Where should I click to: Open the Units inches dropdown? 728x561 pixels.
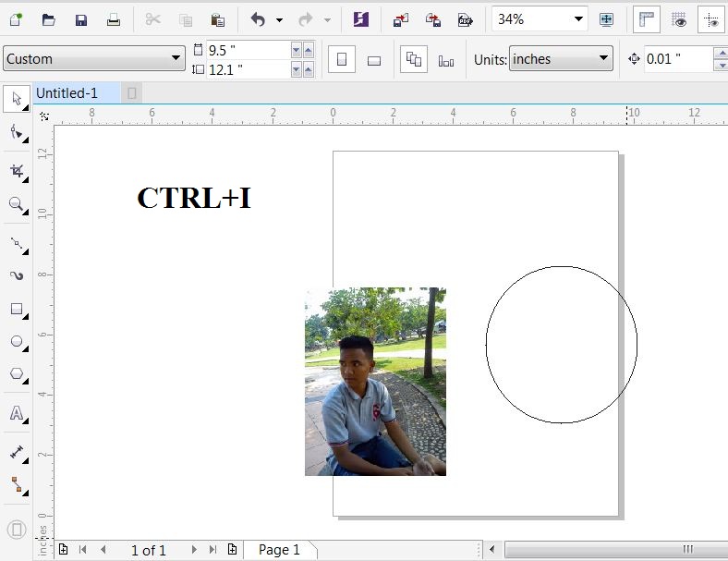pos(561,58)
